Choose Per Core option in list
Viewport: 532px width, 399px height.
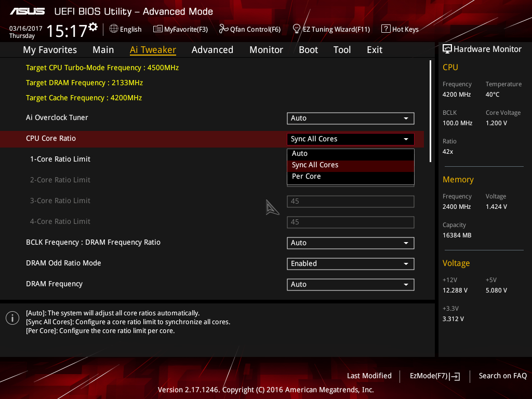click(351, 177)
